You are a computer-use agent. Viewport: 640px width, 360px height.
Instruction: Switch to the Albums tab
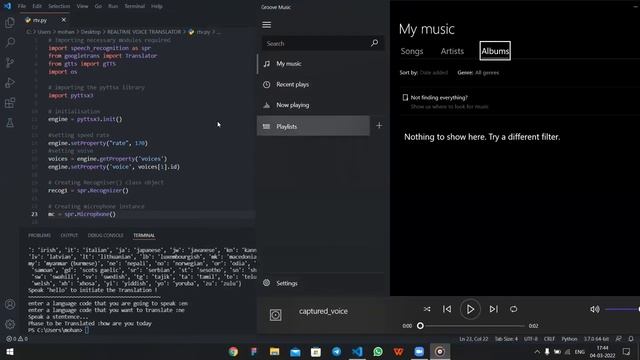(495, 51)
